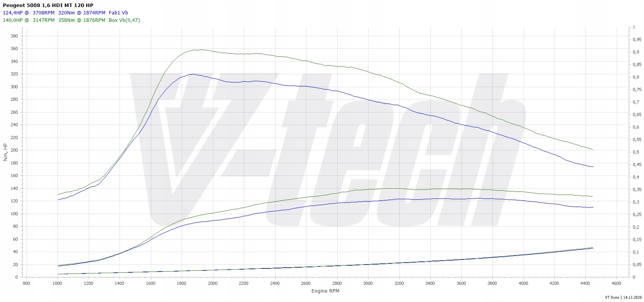
Task: Click the "1" right axis top tick label
Action: 634,27
